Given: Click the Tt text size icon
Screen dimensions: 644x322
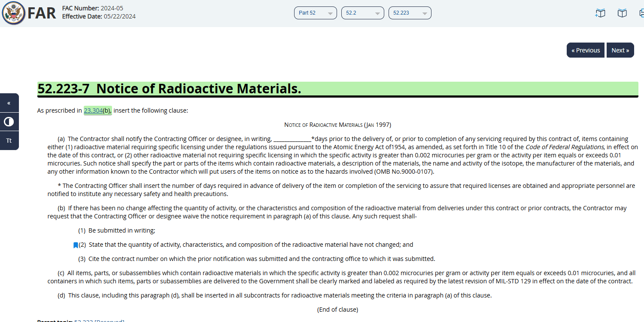Looking at the screenshot, I should [9, 141].
